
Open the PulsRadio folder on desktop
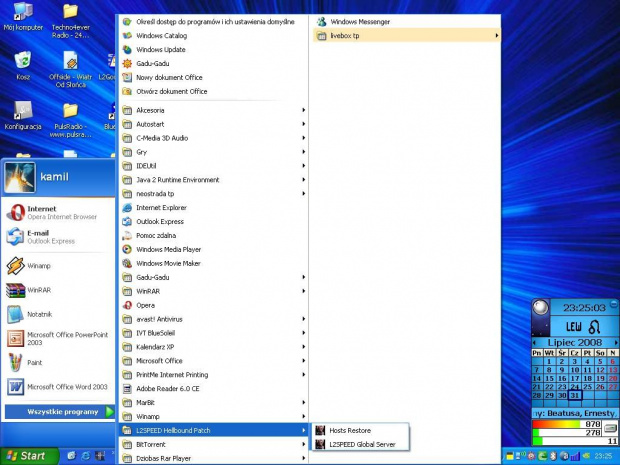[71, 120]
